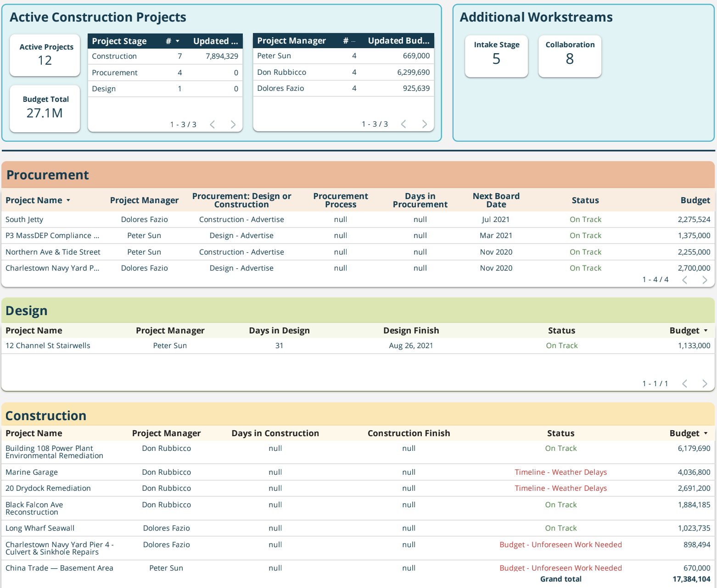Click Timeline - Weather Delays for Marine Garage

pyautogui.click(x=561, y=472)
